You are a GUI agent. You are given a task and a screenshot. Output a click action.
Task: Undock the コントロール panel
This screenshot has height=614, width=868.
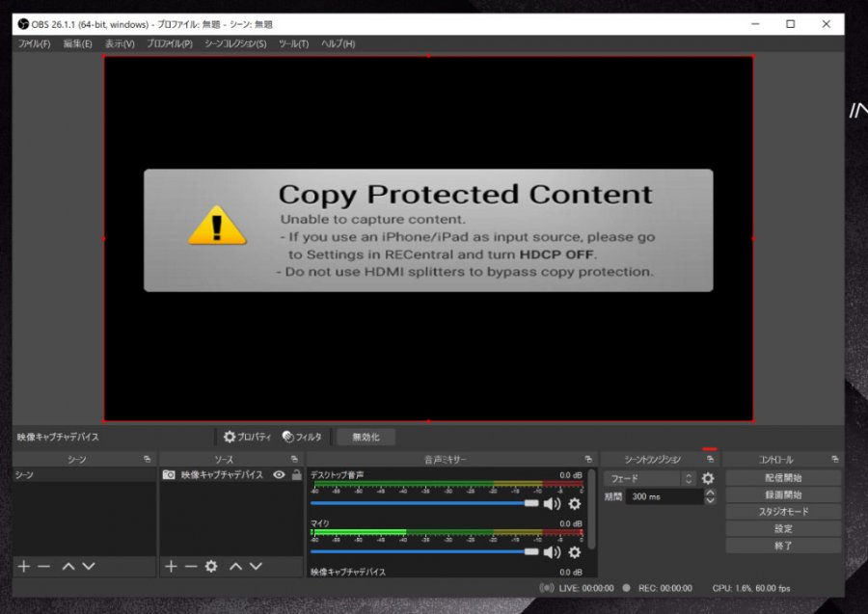coord(835,459)
